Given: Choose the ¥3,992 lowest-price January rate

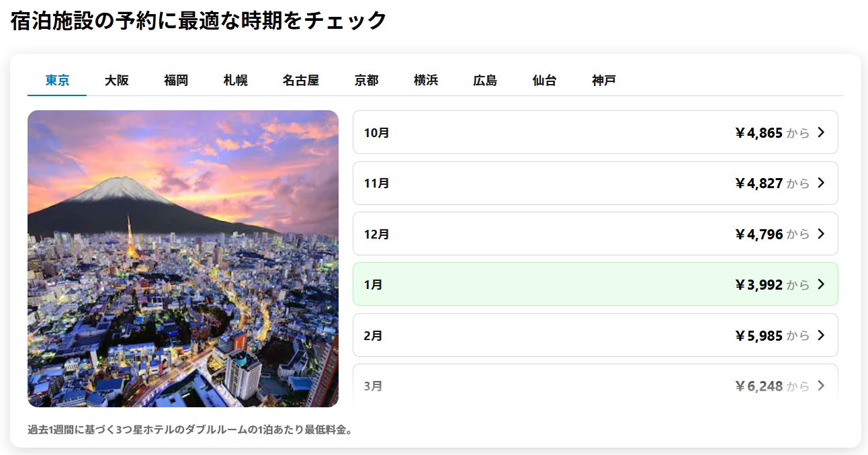Looking at the screenshot, I should 758,285.
